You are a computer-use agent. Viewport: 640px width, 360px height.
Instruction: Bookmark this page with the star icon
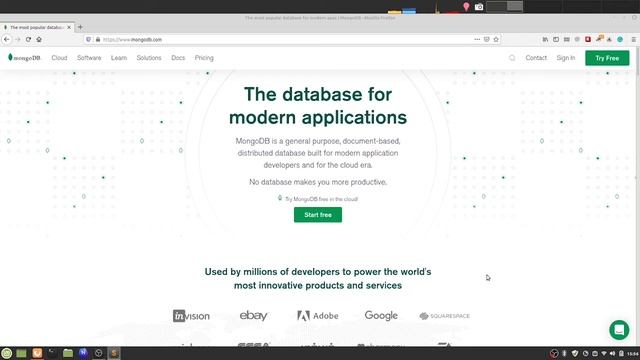496,39
